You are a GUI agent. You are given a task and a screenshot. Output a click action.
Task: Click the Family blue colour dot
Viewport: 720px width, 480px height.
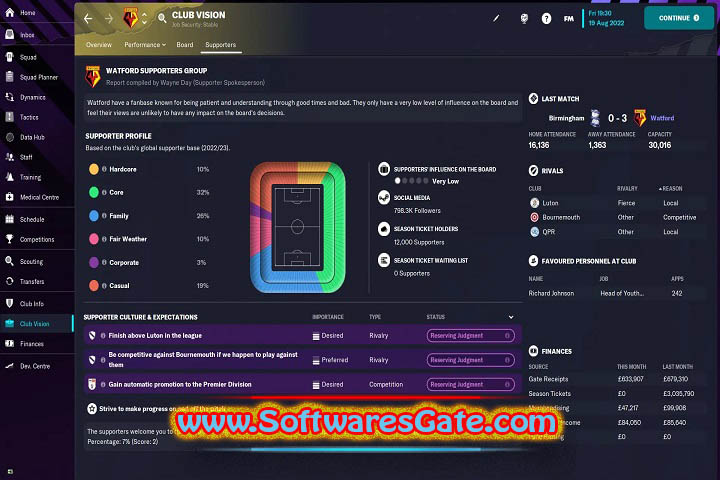pyautogui.click(x=94, y=215)
